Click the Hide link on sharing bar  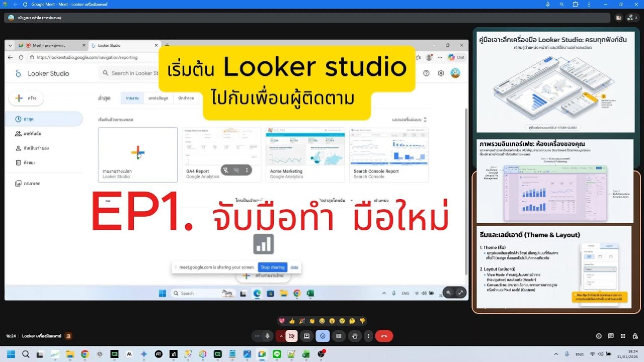pyautogui.click(x=294, y=267)
